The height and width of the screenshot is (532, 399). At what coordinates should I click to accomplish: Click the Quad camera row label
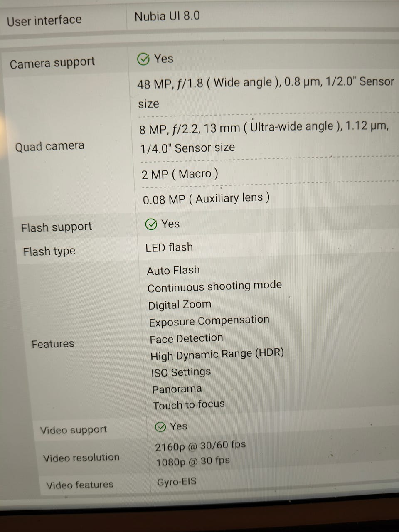click(x=49, y=146)
